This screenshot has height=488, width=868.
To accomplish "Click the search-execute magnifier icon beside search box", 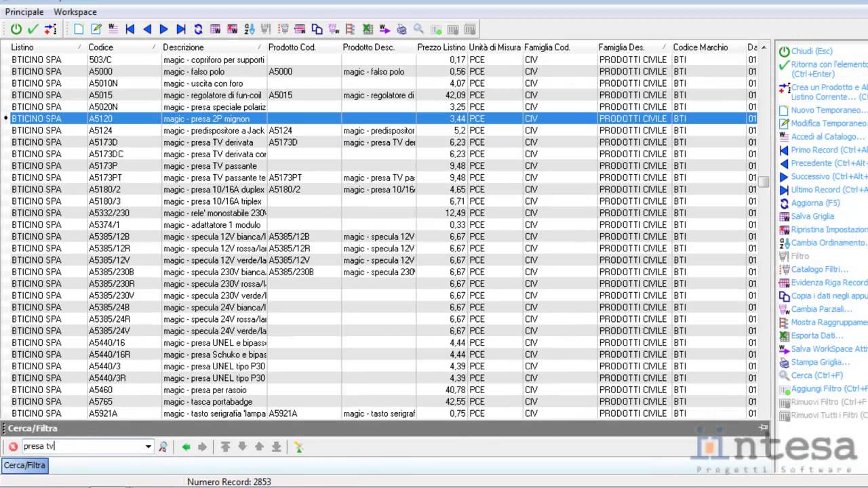I will click(x=163, y=447).
